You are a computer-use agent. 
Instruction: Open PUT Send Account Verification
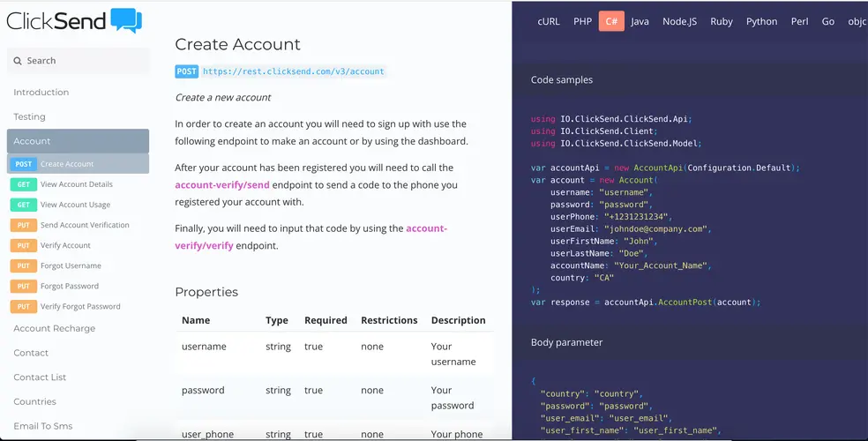pos(70,225)
